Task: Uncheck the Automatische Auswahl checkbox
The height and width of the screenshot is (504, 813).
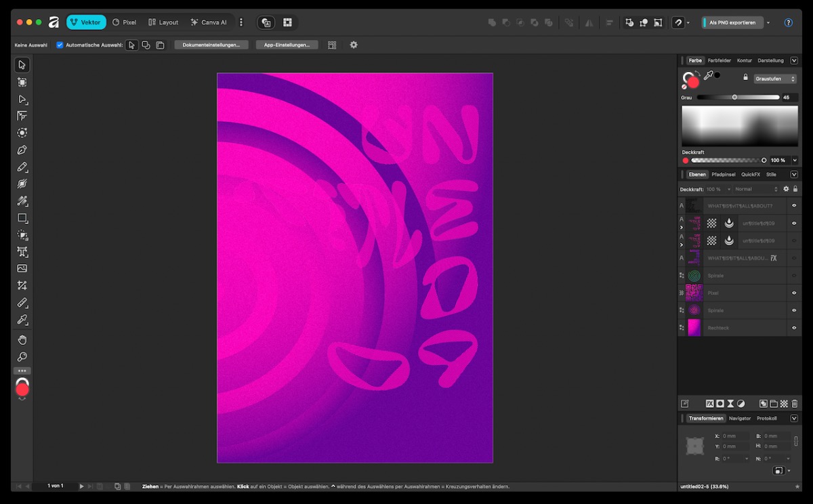Action: pos(60,45)
